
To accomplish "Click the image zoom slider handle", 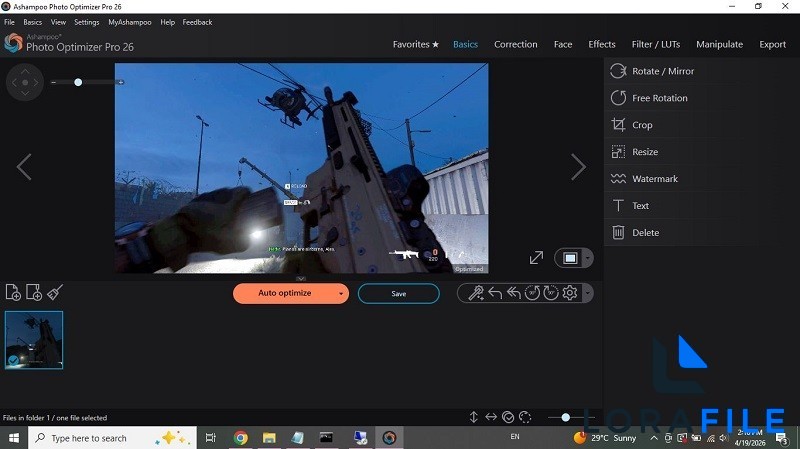I will [x=78, y=82].
